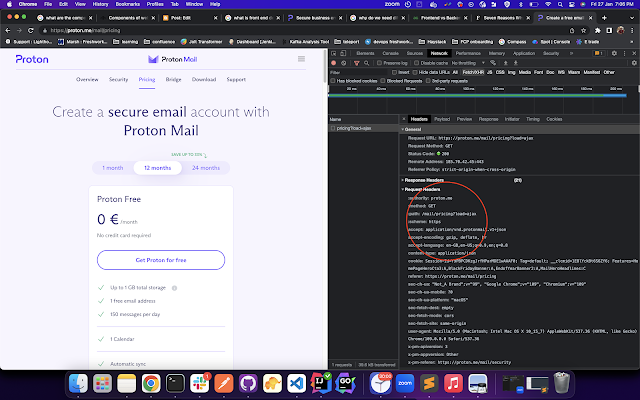
Task: Filter requests by JS type
Action: click(x=489, y=72)
